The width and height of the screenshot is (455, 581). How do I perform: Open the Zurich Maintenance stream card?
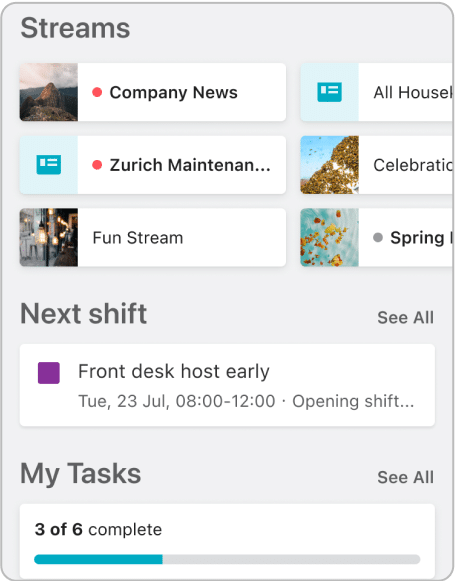point(153,165)
